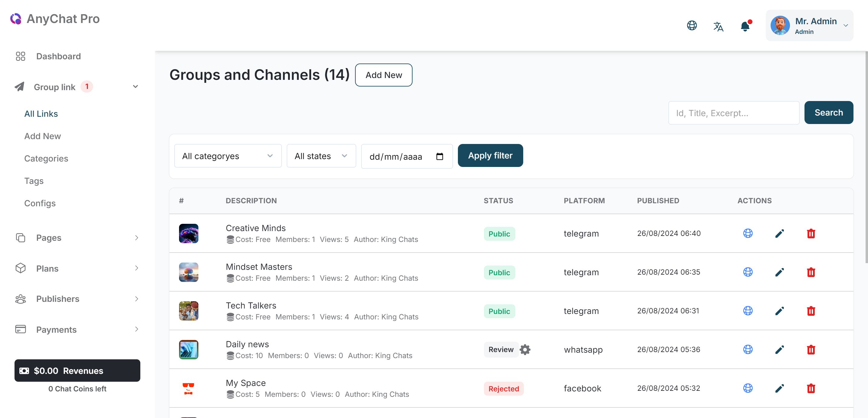
Task: Delete the Creative Minds group
Action: [x=811, y=233]
